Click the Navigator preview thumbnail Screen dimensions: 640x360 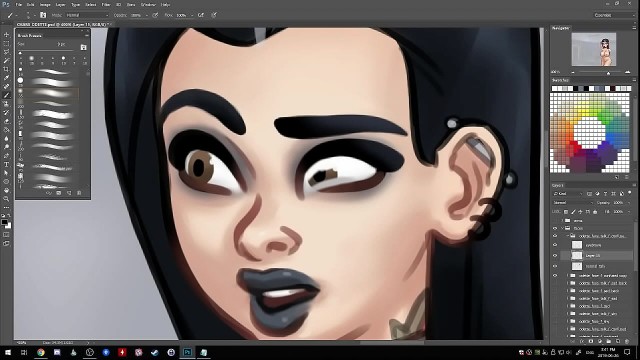tap(593, 49)
